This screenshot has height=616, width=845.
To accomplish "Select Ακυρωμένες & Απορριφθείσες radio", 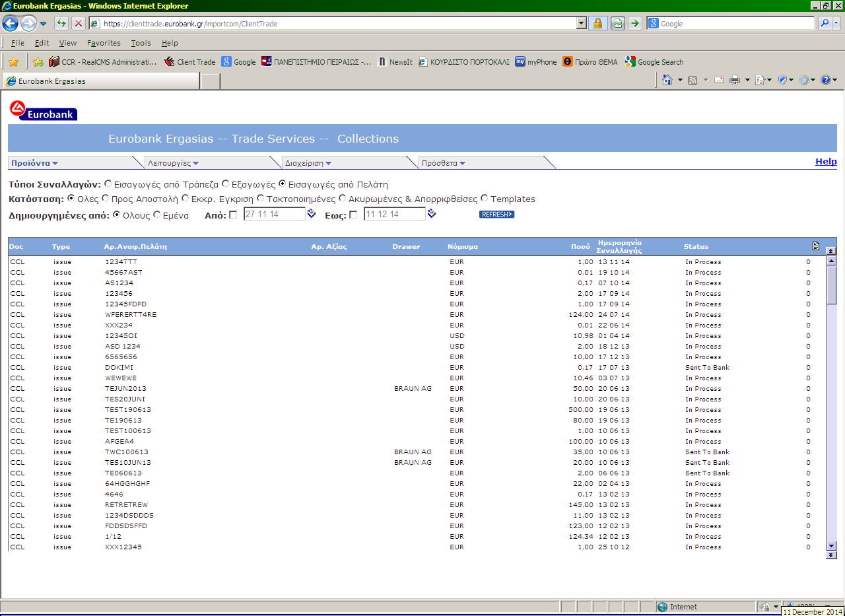I will point(343,199).
